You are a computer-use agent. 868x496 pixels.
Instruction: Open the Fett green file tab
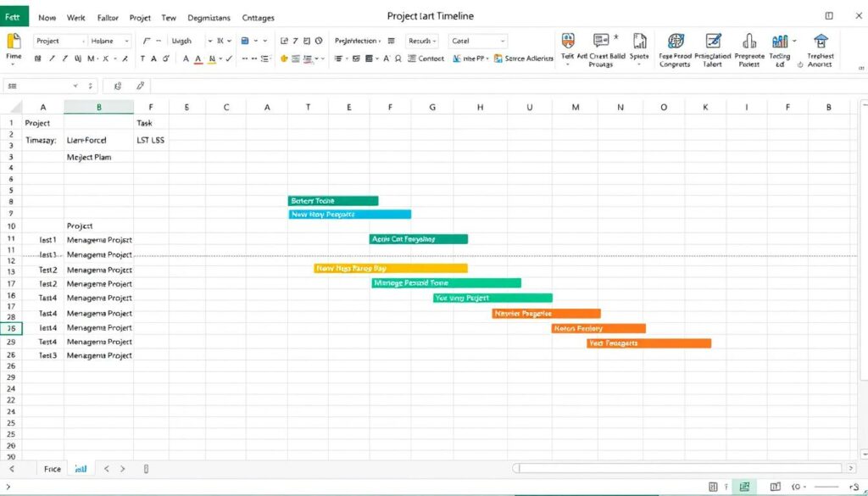tap(13, 17)
